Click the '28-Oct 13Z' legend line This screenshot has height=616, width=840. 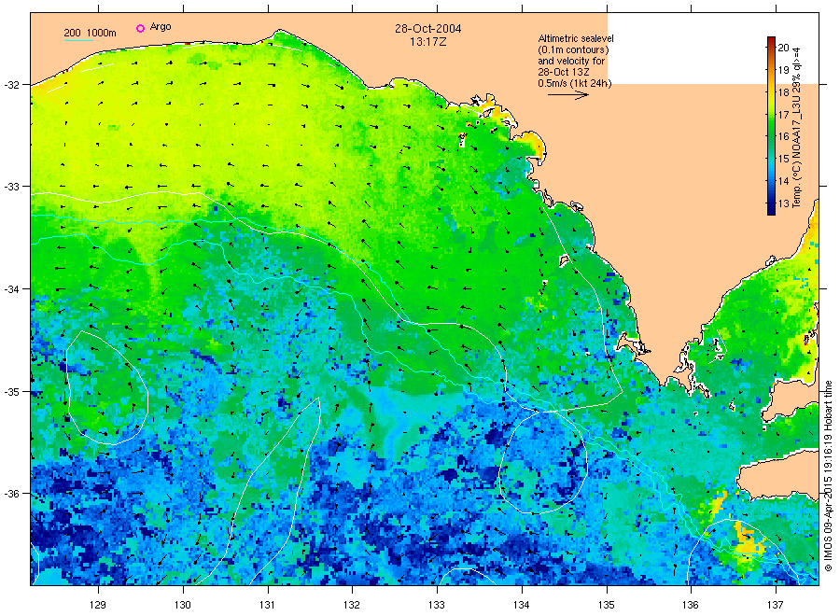coord(564,72)
